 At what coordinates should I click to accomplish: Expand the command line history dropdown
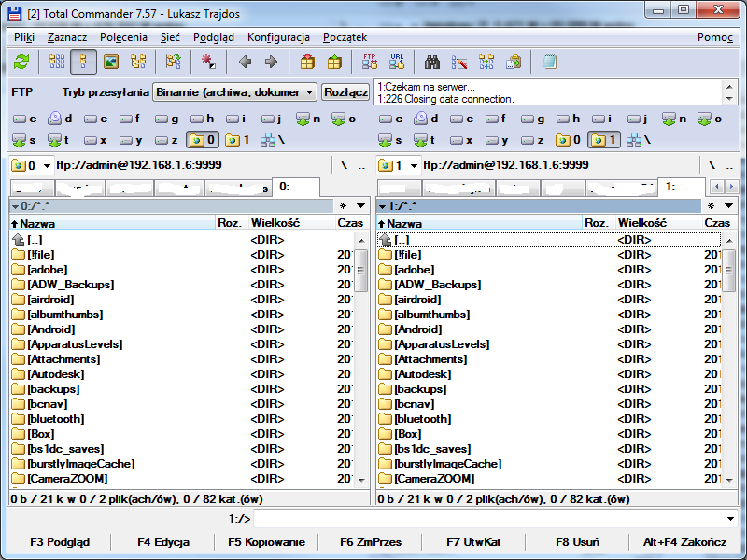click(730, 519)
